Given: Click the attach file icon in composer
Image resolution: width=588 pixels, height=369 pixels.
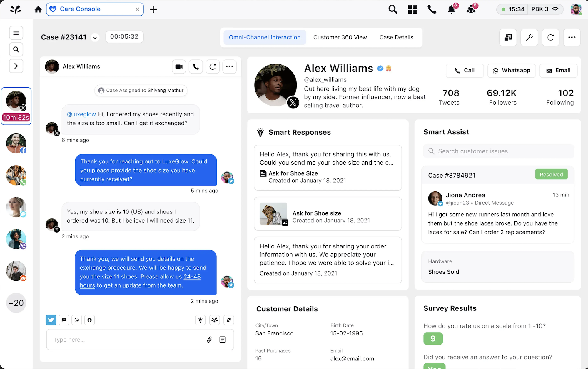Looking at the screenshot, I should (x=209, y=339).
